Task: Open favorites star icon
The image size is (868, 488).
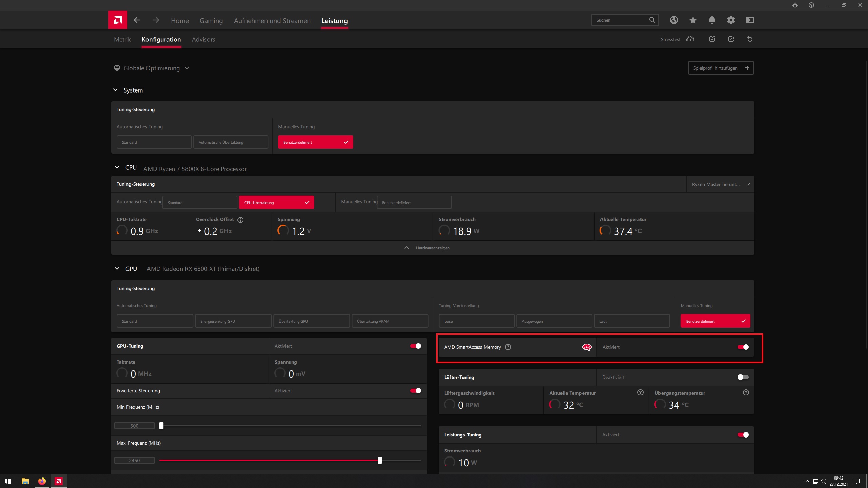Action: [x=693, y=20]
